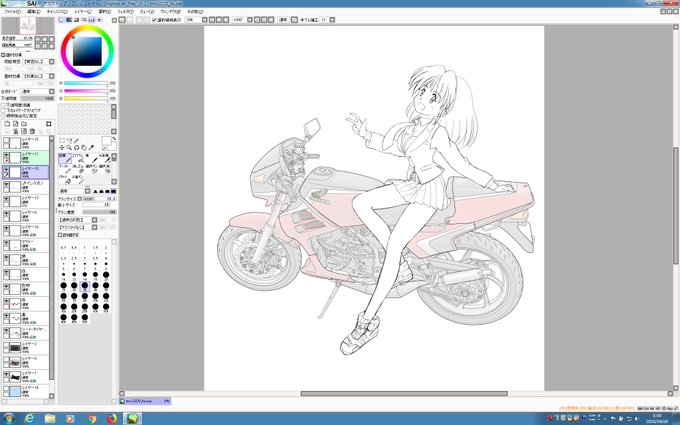
Task: Click the undo arrow in top toolbar
Action: pos(123,20)
